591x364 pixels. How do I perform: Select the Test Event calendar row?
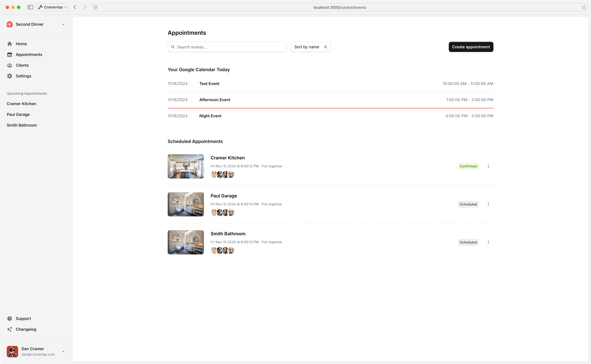pyautogui.click(x=330, y=84)
